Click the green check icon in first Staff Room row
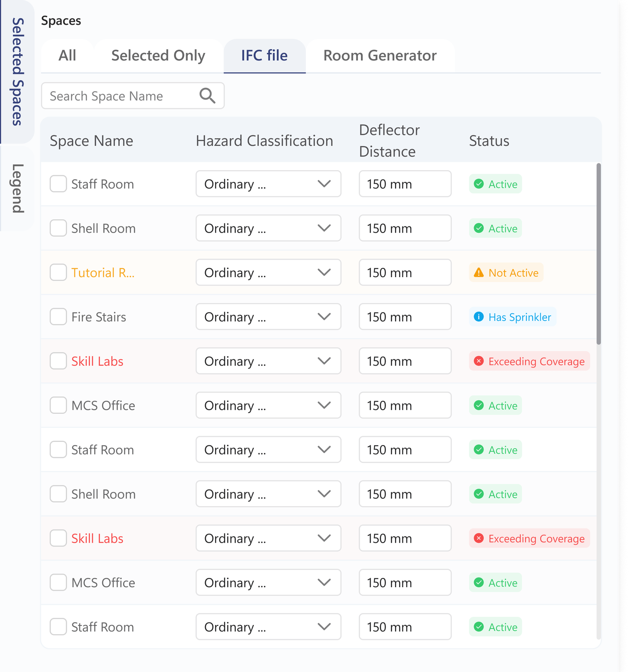This screenshot has width=629, height=672. (479, 184)
